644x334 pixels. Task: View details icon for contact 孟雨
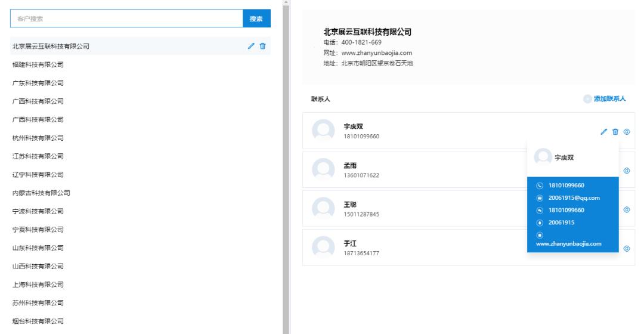coord(627,171)
